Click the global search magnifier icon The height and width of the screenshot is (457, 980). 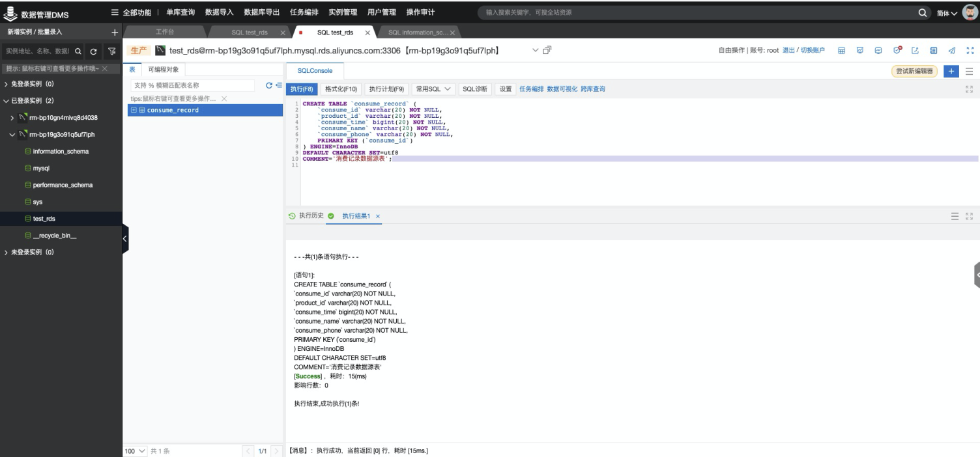click(923, 13)
